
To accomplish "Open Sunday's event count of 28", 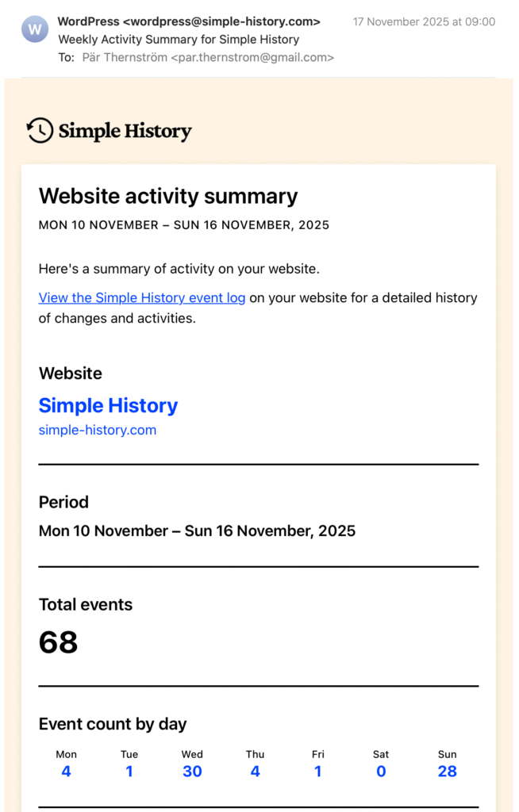I will point(448,772).
